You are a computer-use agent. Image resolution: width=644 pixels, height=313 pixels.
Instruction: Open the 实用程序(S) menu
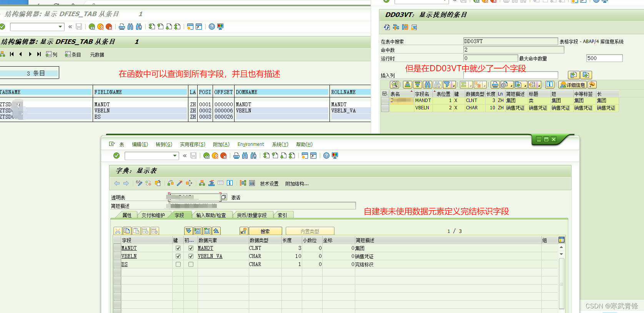point(193,144)
